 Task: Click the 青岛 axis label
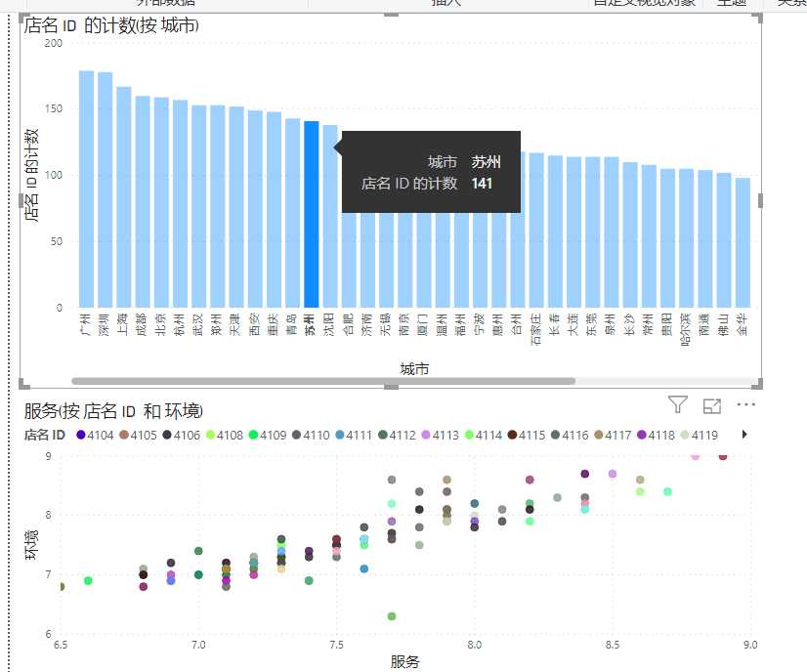click(292, 324)
